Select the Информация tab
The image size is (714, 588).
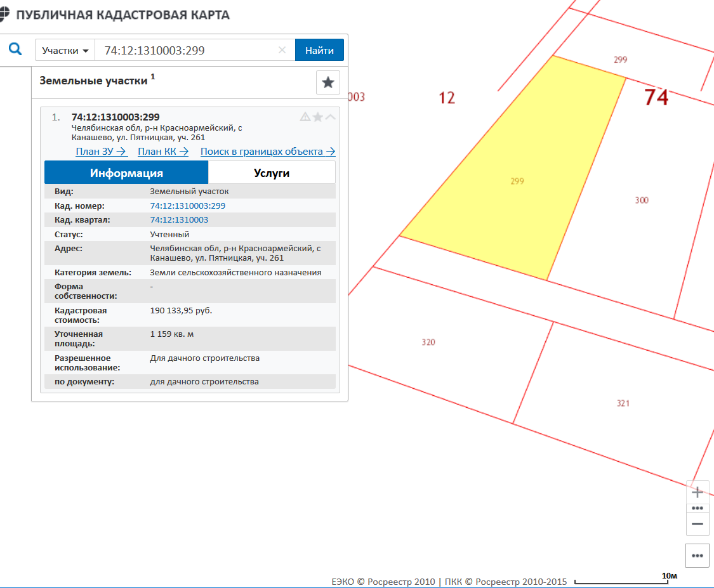pyautogui.click(x=126, y=173)
